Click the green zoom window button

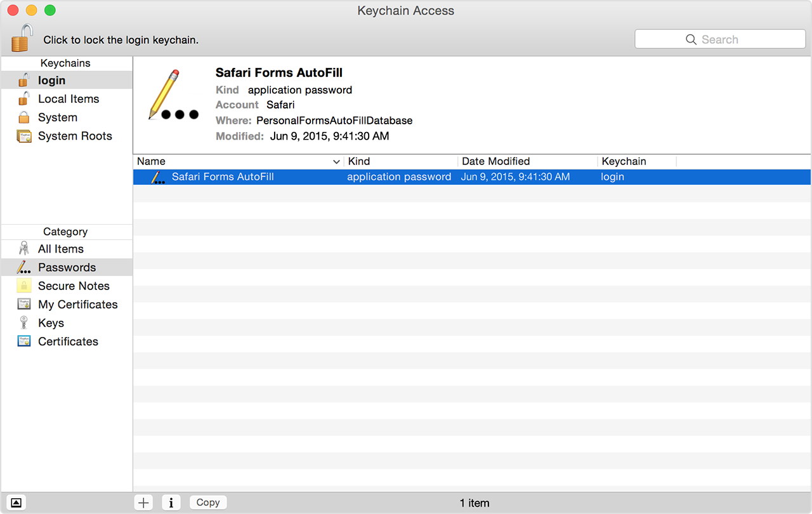[49, 10]
